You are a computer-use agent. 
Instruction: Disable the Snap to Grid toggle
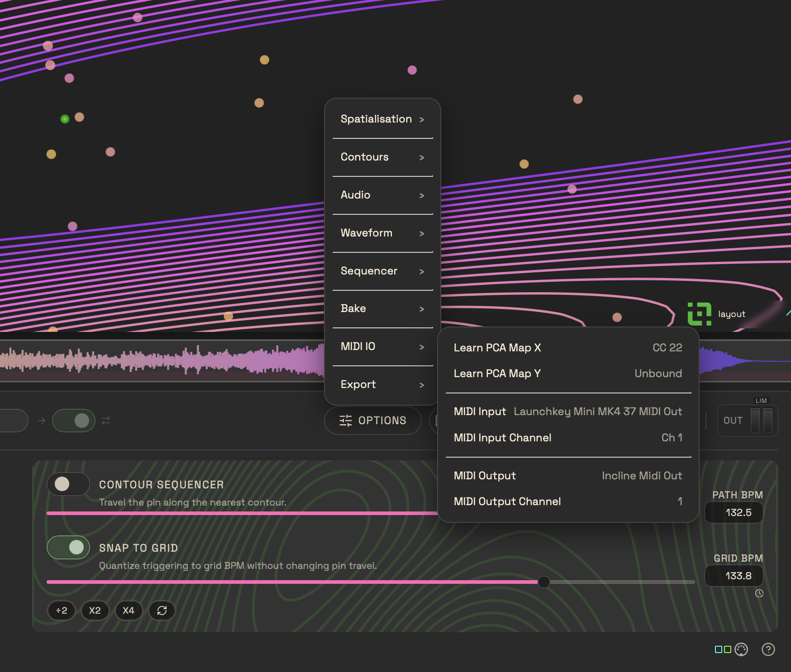[x=68, y=547]
